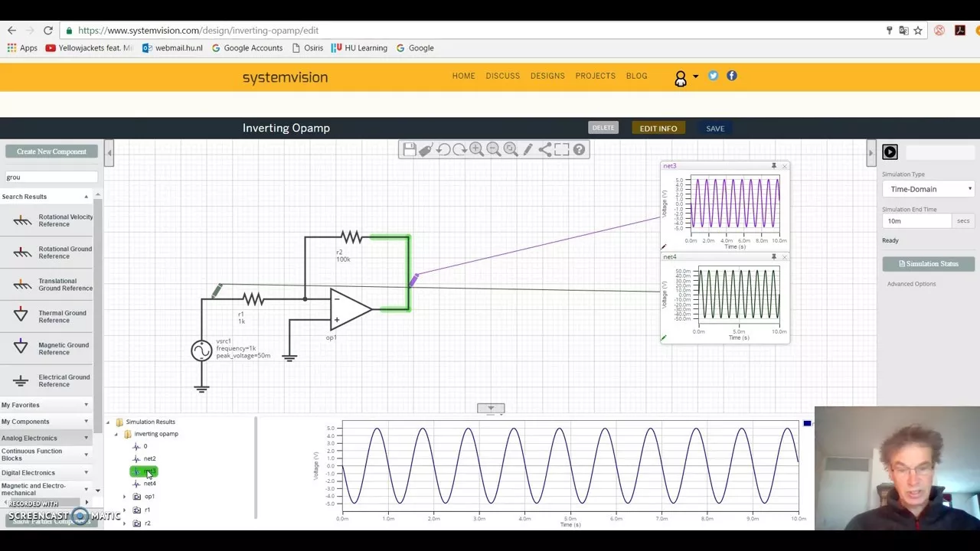Click the redo arrow in the schematic toolbar

pyautogui.click(x=459, y=150)
